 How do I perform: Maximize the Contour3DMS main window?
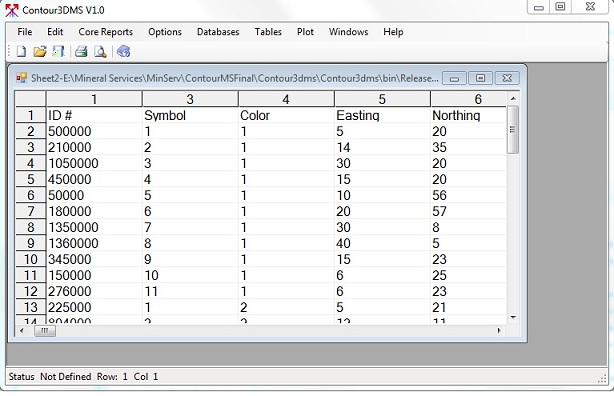coord(560,7)
